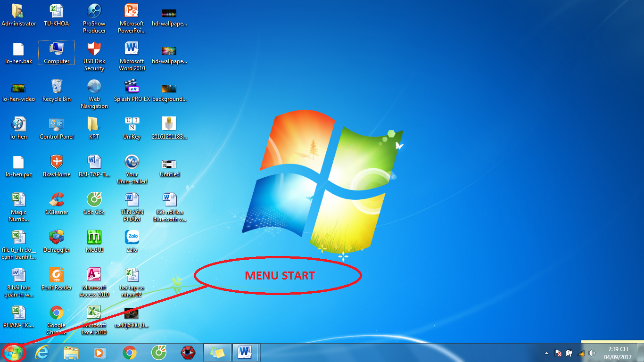Switch to Sticky Notes taskbar button
This screenshot has width=644, height=362.
[x=217, y=353]
